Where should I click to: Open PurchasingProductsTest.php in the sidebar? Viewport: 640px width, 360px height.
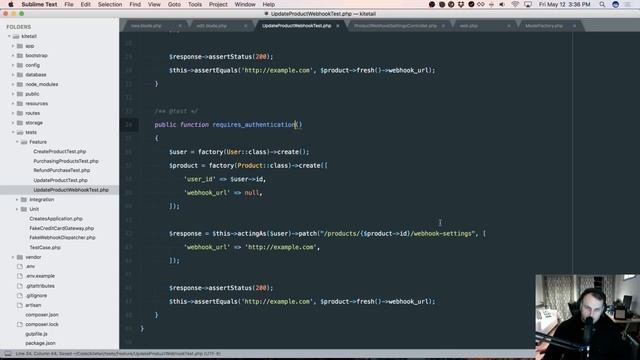pos(66,161)
